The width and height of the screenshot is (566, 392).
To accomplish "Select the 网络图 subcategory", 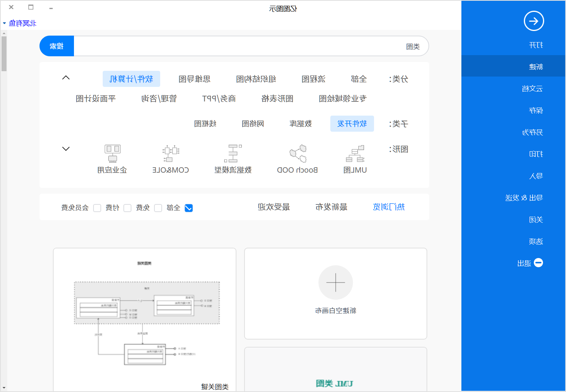I will pyautogui.click(x=253, y=124).
